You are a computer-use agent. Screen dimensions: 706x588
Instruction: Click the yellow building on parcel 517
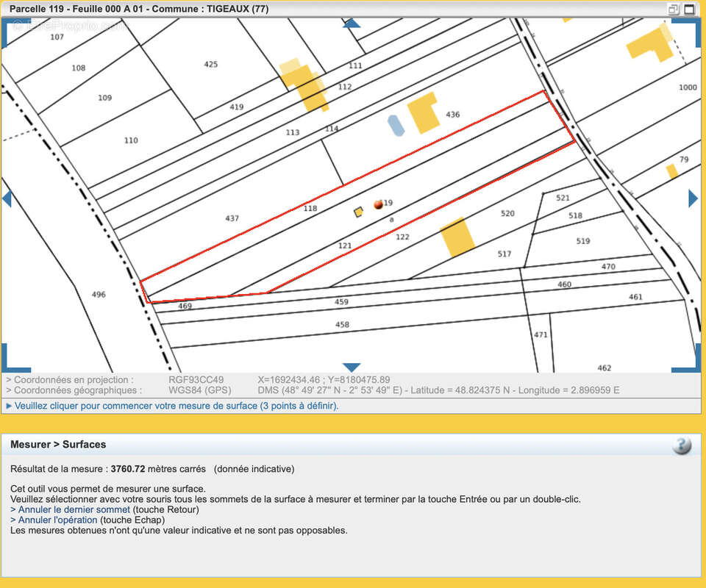tap(458, 237)
